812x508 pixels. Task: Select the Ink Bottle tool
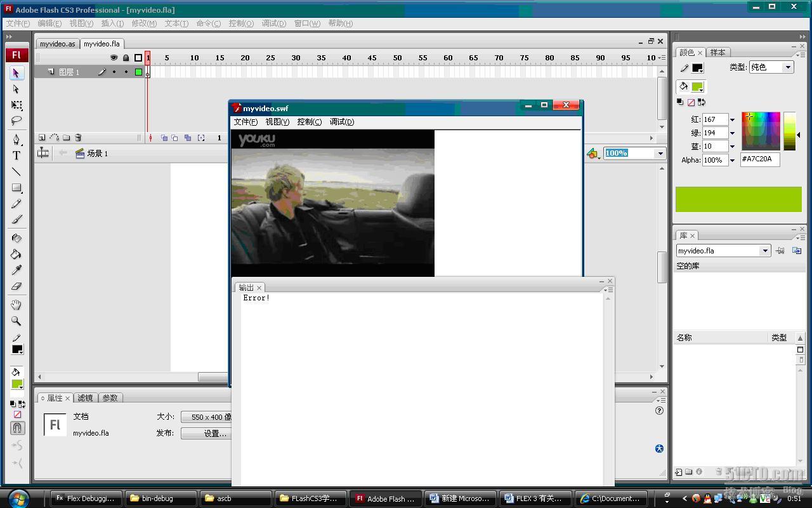[16, 238]
